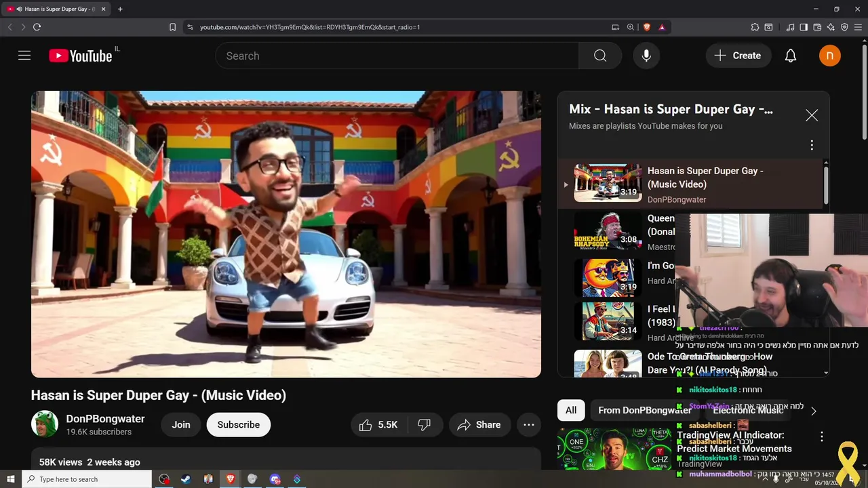Dislike the video with thumbs down
This screenshot has height=488, width=868.
click(x=425, y=424)
